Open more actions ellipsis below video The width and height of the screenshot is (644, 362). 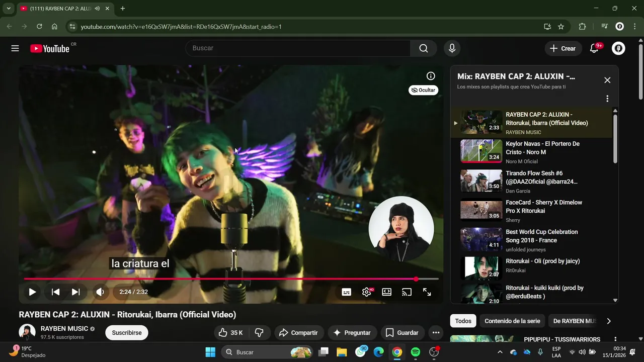click(x=436, y=333)
